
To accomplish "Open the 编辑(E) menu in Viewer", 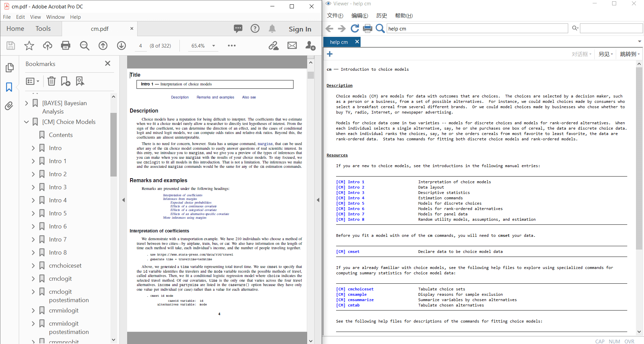I will [360, 16].
